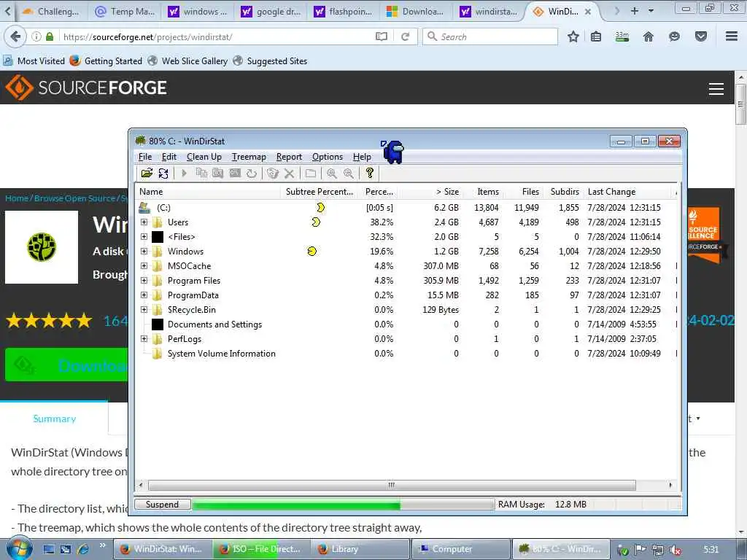This screenshot has width=747, height=560.
Task: Click the Firefox back arrow button
Action: 15,36
